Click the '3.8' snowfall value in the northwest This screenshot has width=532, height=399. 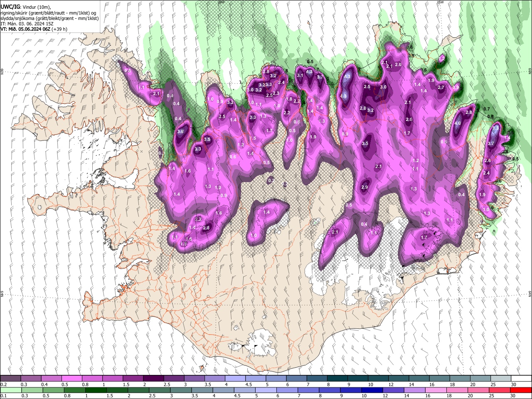pos(180,131)
